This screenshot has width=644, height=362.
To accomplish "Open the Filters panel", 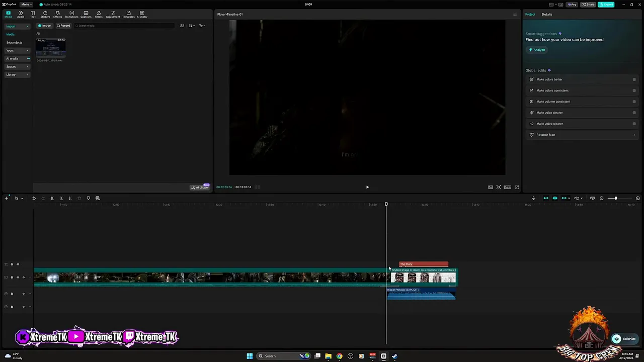I will (99, 14).
